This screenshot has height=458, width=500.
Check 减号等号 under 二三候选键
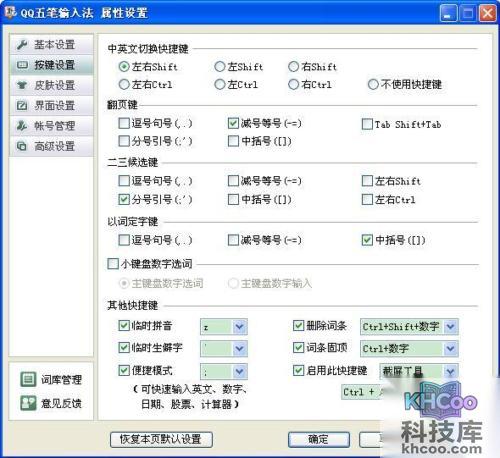click(233, 181)
